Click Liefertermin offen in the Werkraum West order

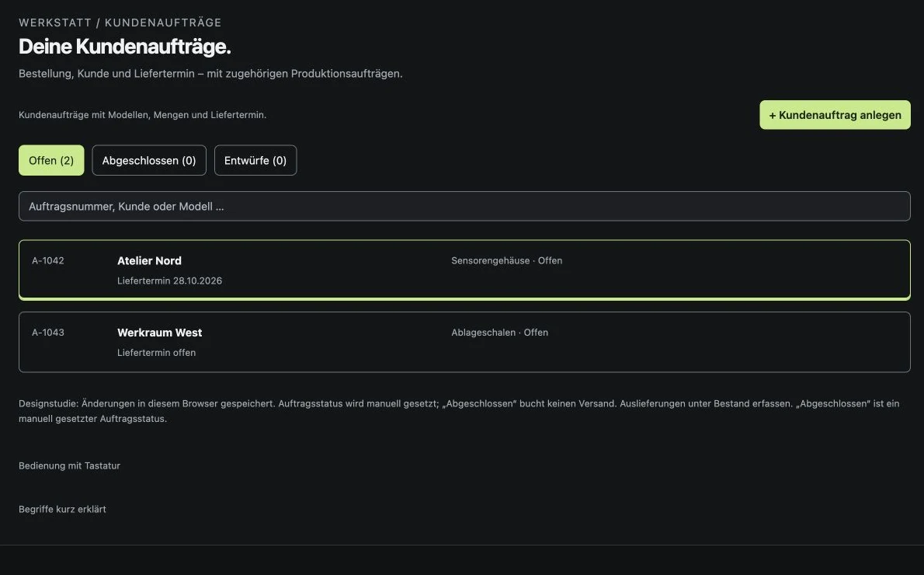pyautogui.click(x=156, y=353)
